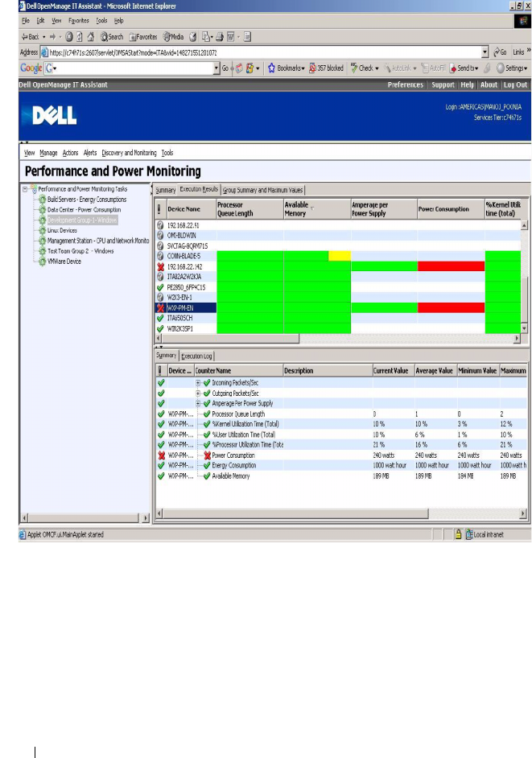Screen dimensions: 532x758
Task: Click the Log Out link
Action: click(516, 85)
